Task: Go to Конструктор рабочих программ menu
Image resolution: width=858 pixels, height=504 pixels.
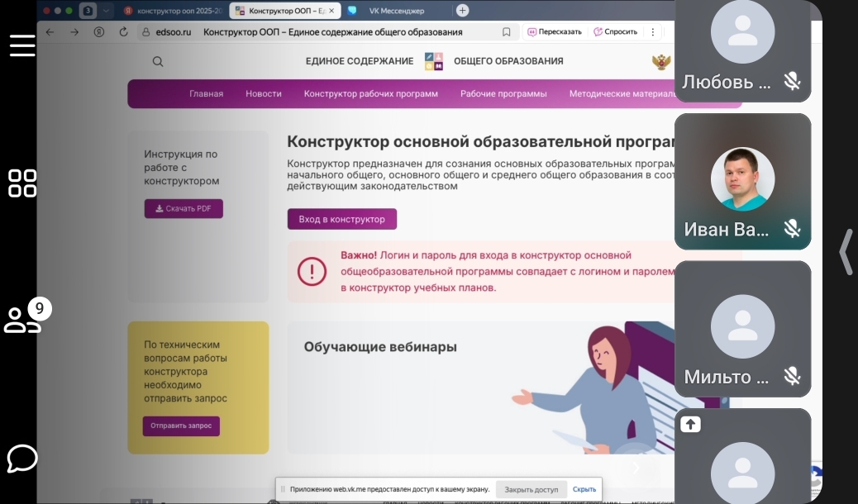Action: [370, 93]
